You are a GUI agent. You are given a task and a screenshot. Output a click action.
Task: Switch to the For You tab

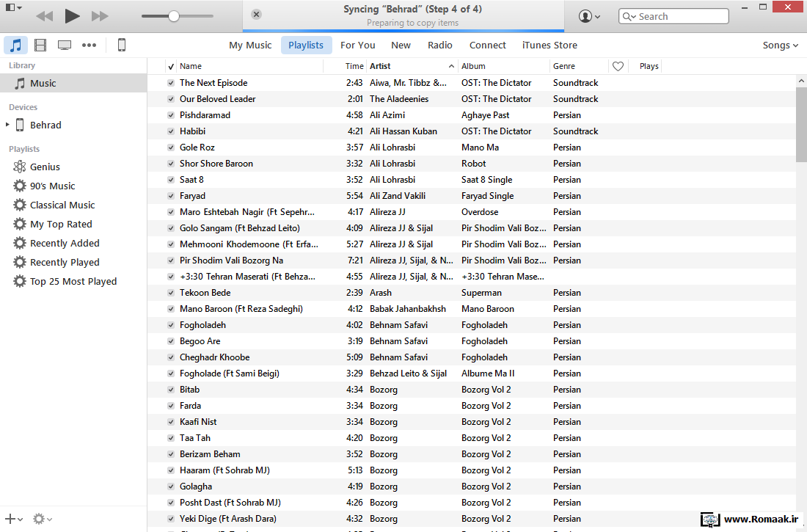coord(358,45)
